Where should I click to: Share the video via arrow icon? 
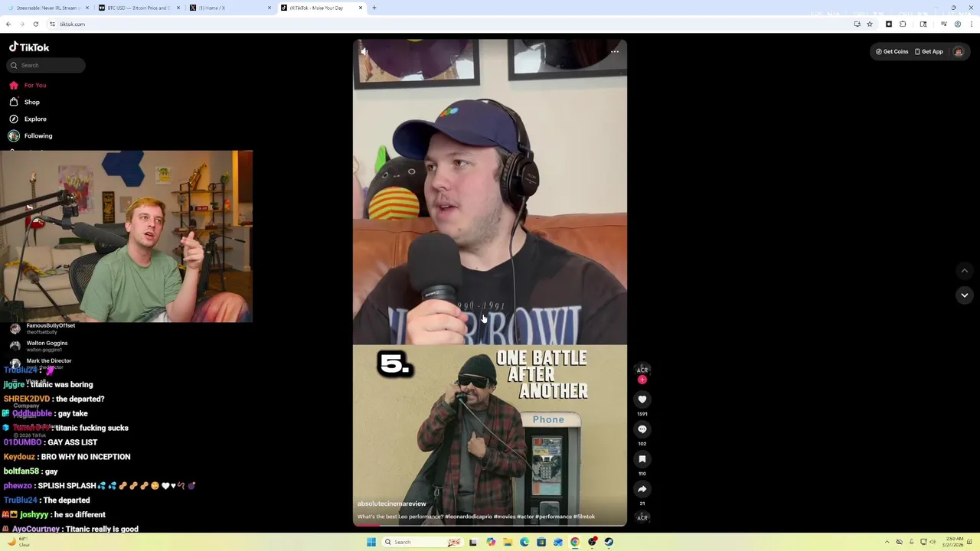point(642,489)
